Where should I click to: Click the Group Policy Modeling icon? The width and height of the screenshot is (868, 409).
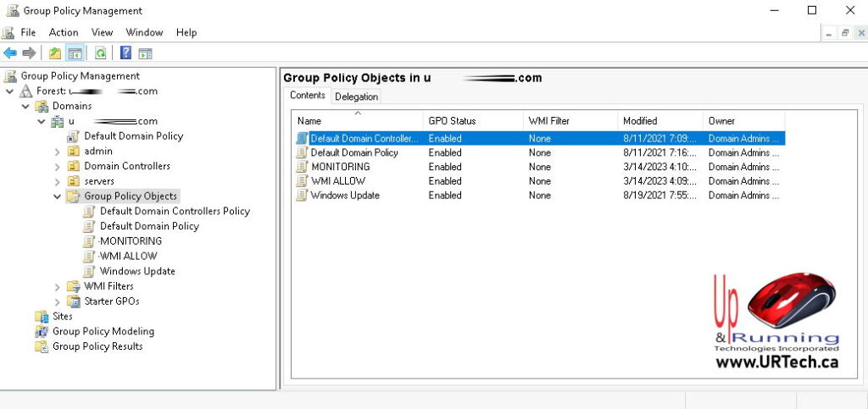[x=42, y=331]
